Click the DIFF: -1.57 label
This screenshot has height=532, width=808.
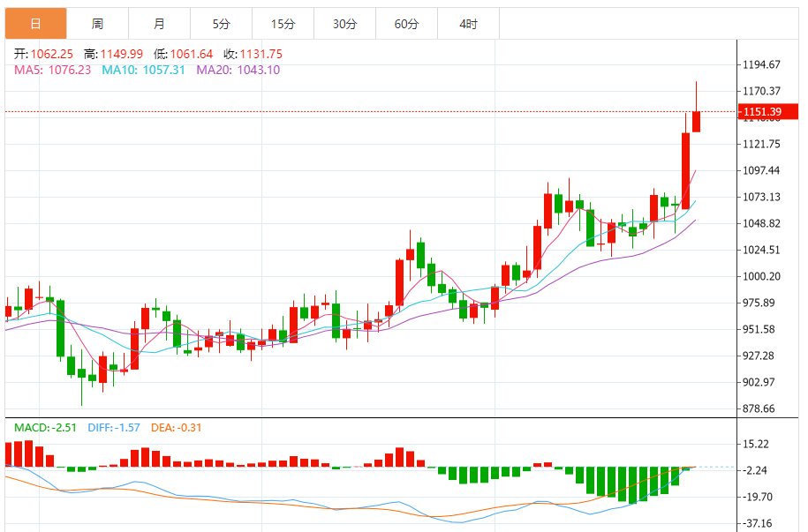tap(114, 428)
